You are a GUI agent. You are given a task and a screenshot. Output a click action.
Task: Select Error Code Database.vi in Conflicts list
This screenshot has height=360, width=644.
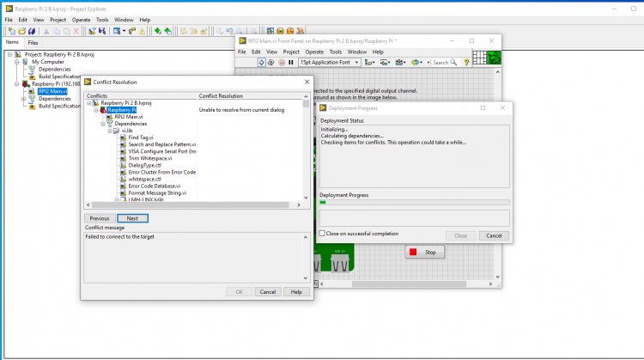tap(154, 186)
